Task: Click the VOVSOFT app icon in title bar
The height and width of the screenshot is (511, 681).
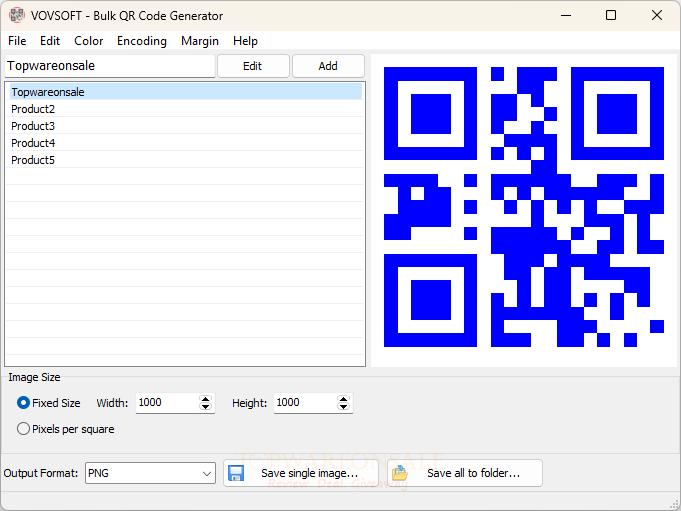Action: pyautogui.click(x=17, y=15)
